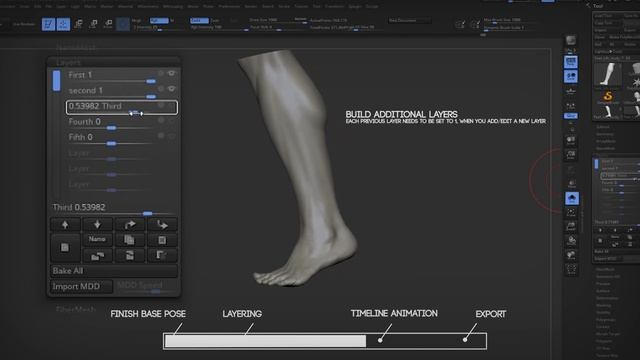Hide the First layer via its eye icon

(x=171, y=73)
